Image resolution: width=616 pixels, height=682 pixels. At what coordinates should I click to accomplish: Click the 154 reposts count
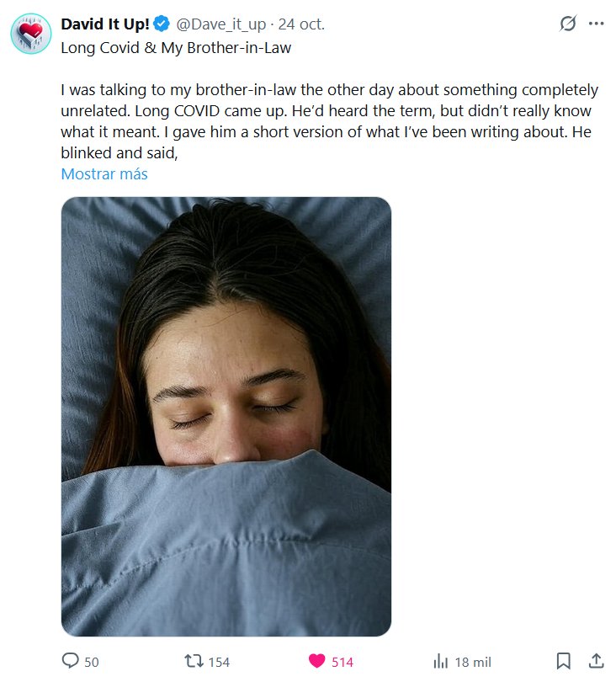(x=219, y=662)
